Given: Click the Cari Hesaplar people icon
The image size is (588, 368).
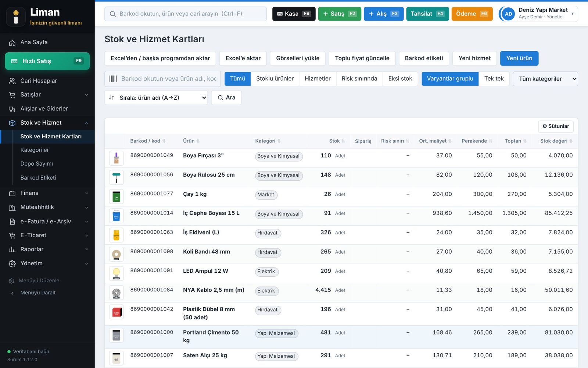Looking at the screenshot, I should [12, 81].
